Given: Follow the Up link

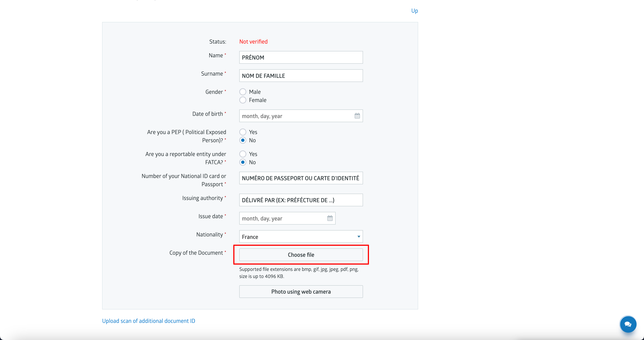Looking at the screenshot, I should click(414, 11).
